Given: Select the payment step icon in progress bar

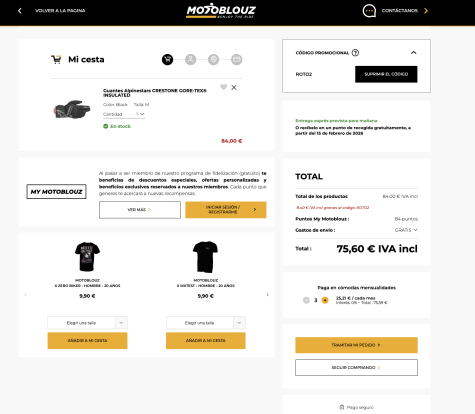Looking at the screenshot, I should coord(237,60).
